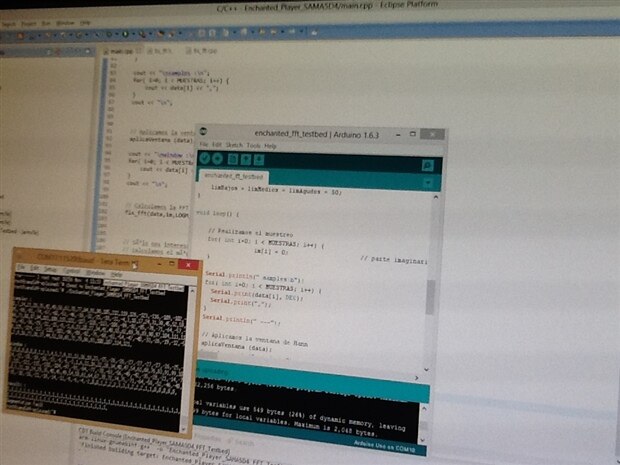Open the Arduino File menu
Image resolution: width=620 pixels, height=465 pixels.
point(204,145)
